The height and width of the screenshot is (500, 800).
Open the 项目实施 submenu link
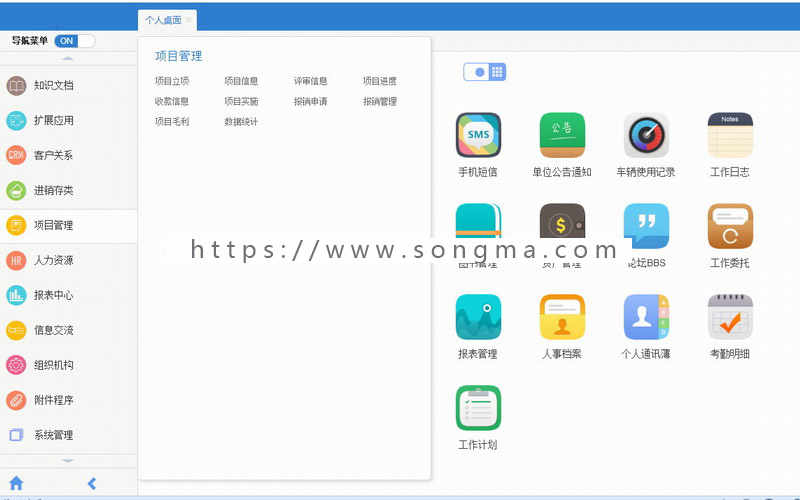tap(241, 102)
